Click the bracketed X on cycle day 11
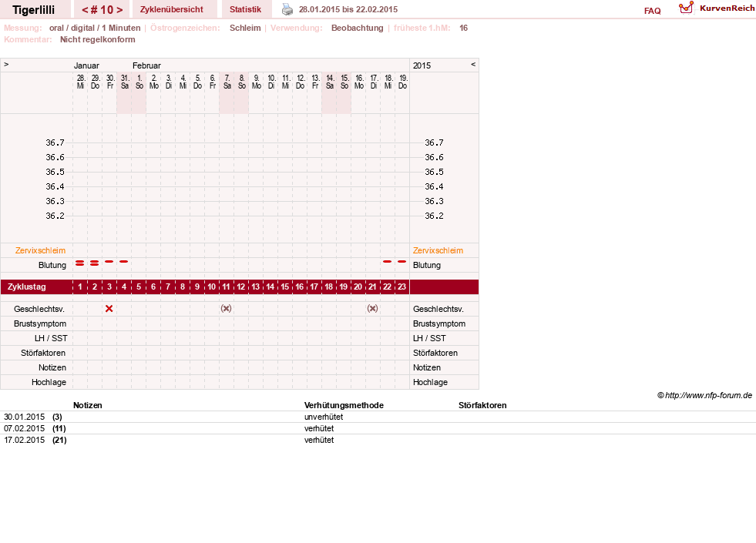This screenshot has width=756, height=543. (x=226, y=308)
